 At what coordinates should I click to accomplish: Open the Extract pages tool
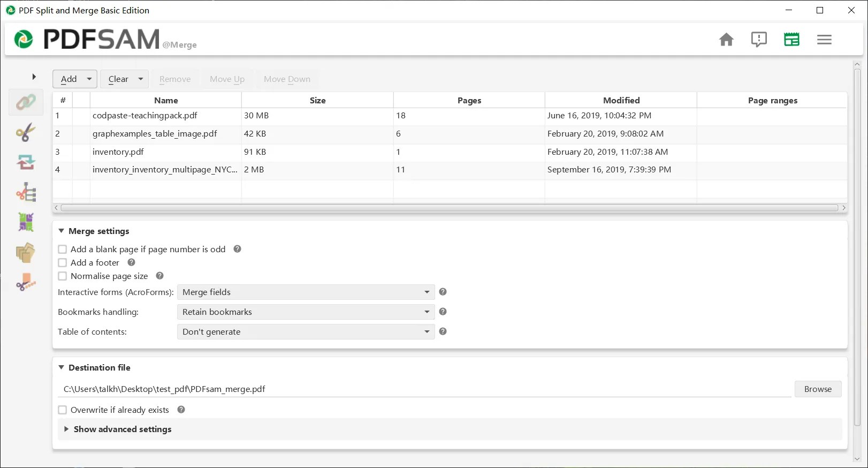point(26,252)
